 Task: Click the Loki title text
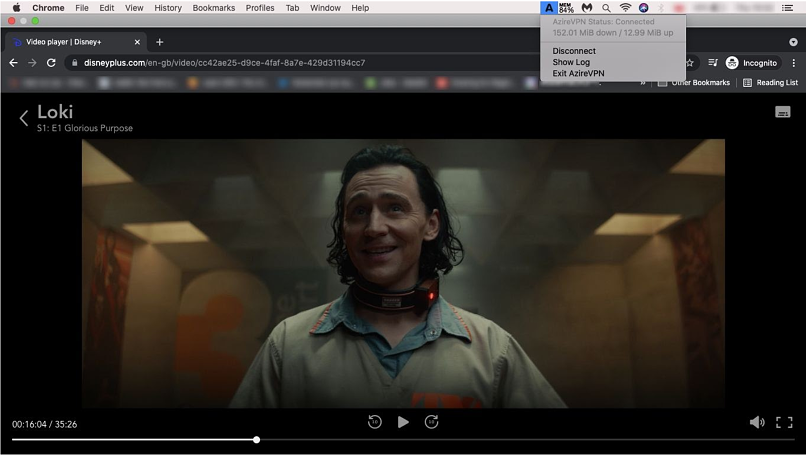click(x=55, y=112)
